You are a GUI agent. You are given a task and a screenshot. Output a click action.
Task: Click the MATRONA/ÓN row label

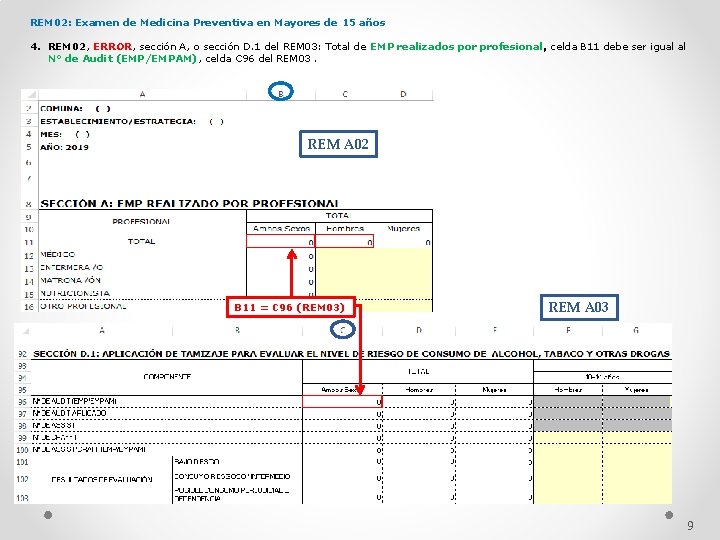pyautogui.click(x=70, y=280)
